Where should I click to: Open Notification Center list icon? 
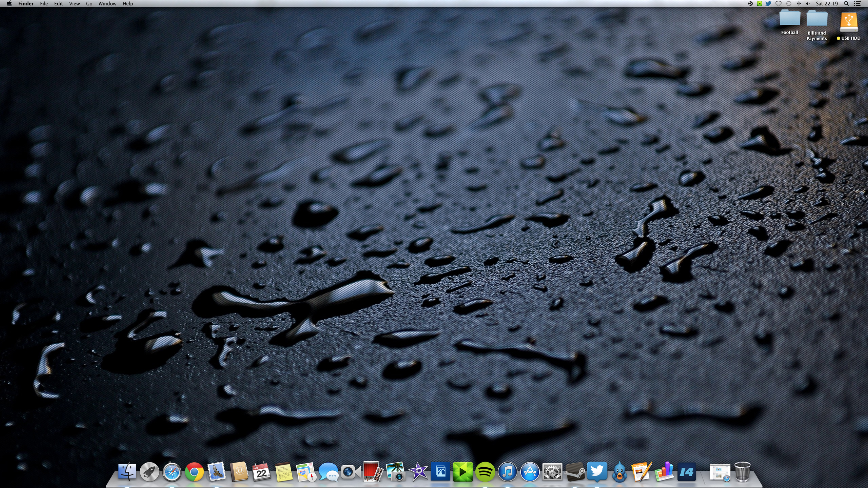click(857, 4)
